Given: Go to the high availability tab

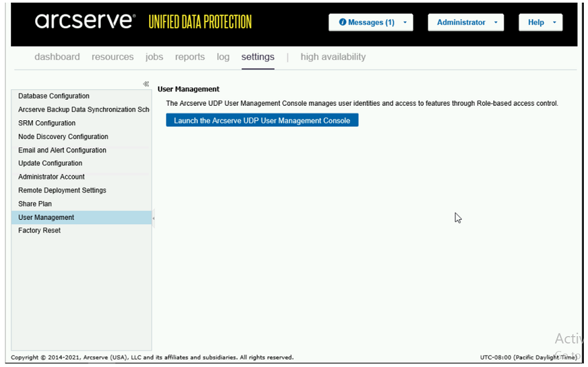Looking at the screenshot, I should coord(333,56).
